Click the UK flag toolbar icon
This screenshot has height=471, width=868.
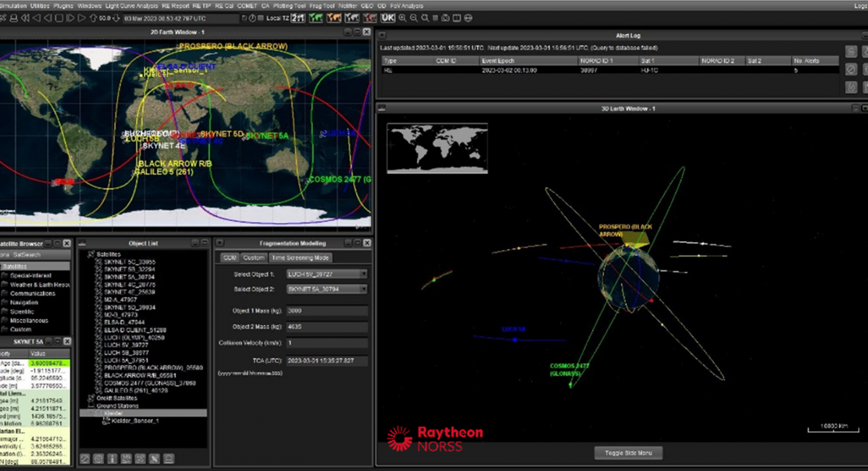[x=388, y=17]
